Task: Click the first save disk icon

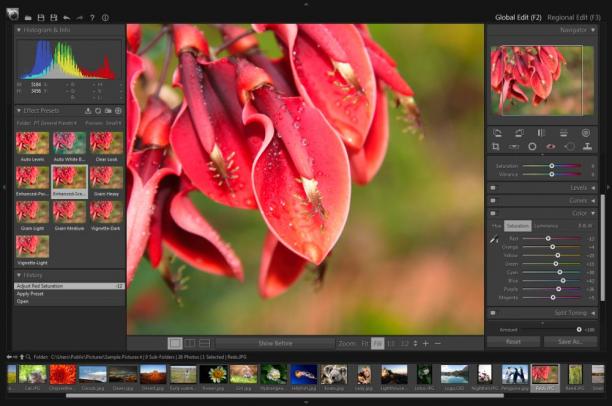Action: pyautogui.click(x=41, y=18)
